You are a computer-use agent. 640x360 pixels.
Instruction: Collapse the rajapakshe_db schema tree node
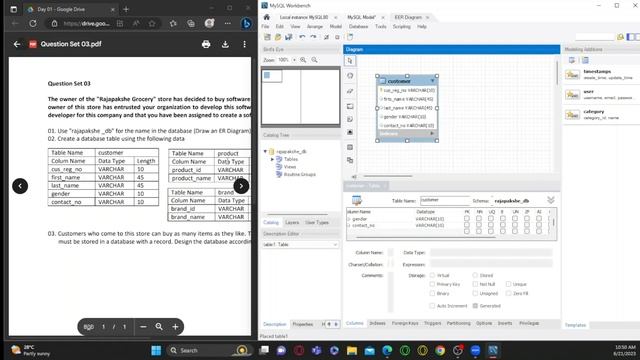point(265,151)
